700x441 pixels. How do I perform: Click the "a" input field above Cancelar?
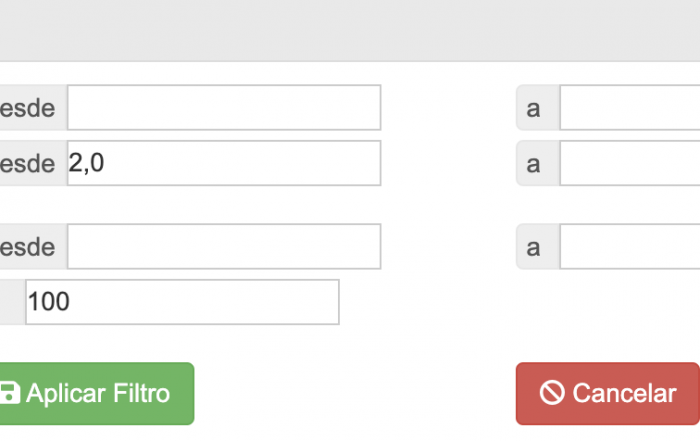coord(629,247)
